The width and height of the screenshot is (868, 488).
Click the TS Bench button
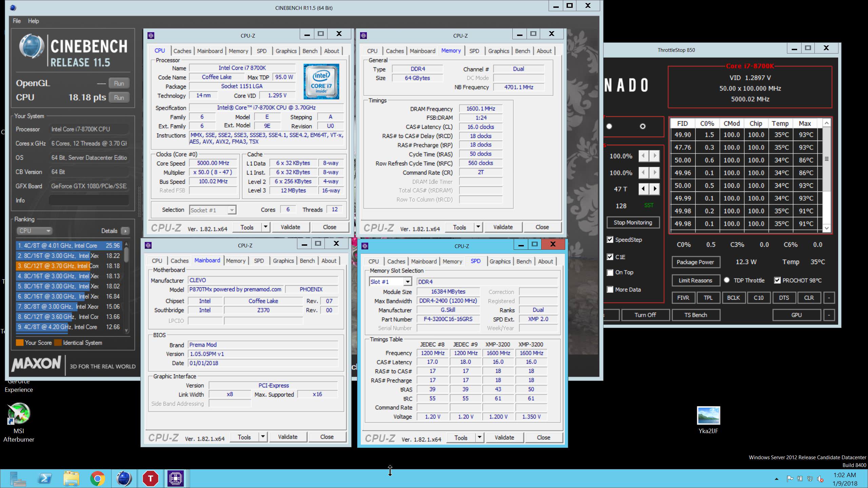click(695, 315)
